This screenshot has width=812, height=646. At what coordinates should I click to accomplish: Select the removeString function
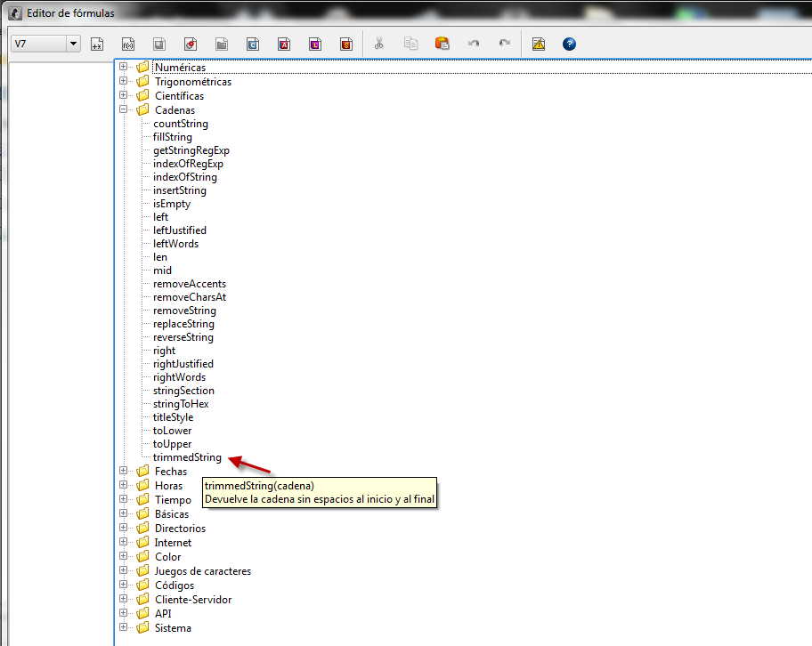[x=184, y=311]
